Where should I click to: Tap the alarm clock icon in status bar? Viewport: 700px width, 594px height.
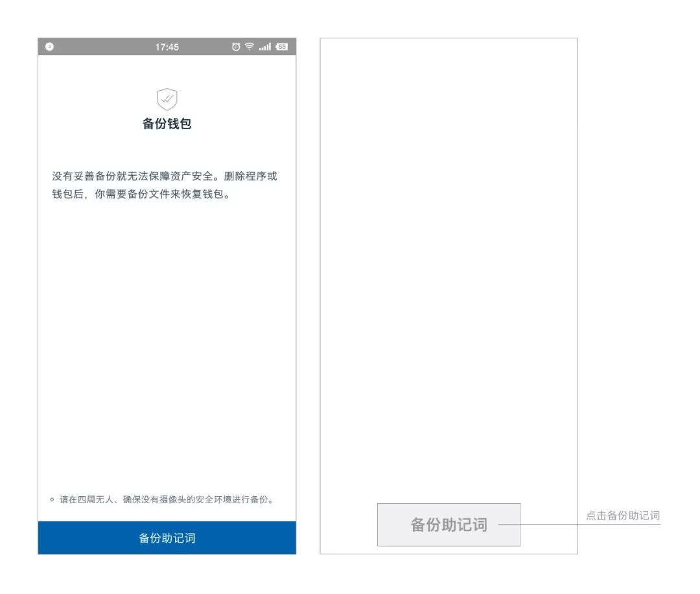tap(234, 46)
